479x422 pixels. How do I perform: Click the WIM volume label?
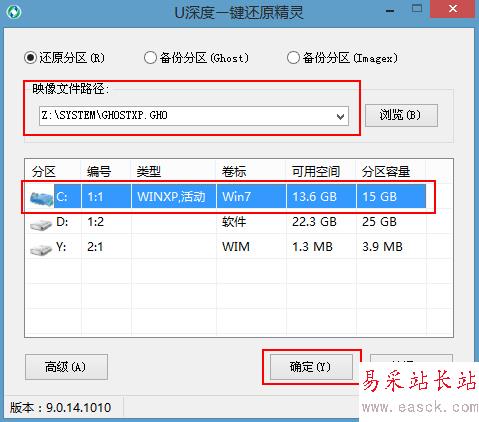pyautogui.click(x=236, y=247)
